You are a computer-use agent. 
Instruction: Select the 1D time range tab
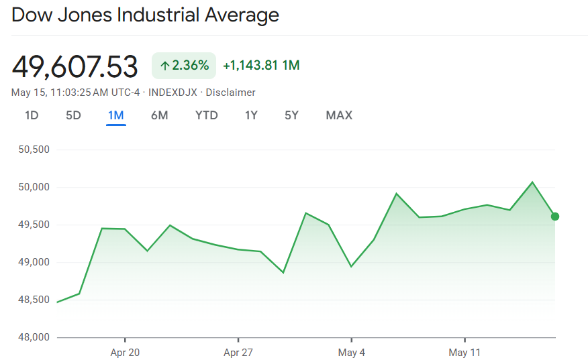click(x=32, y=115)
